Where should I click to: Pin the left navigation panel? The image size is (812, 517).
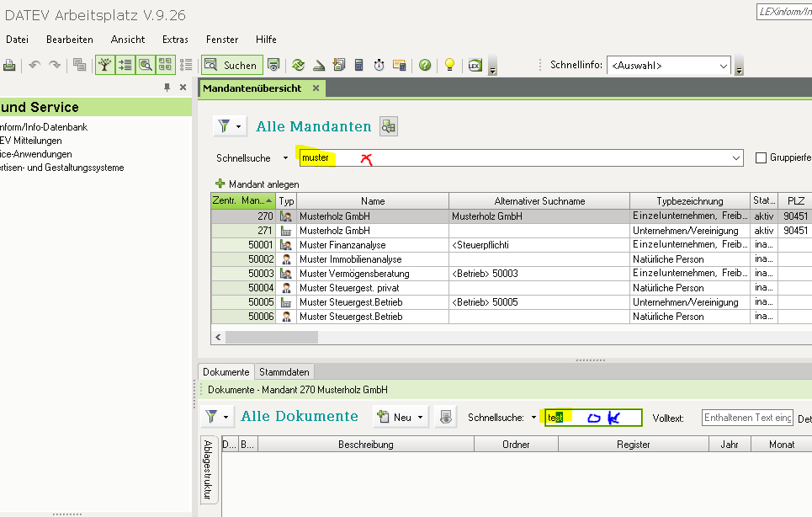pos(167,88)
